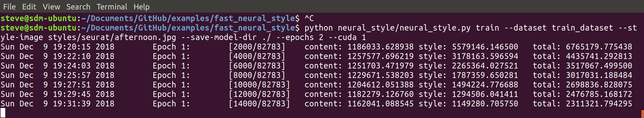
Task: Open the Search menu
Action: click(78, 7)
